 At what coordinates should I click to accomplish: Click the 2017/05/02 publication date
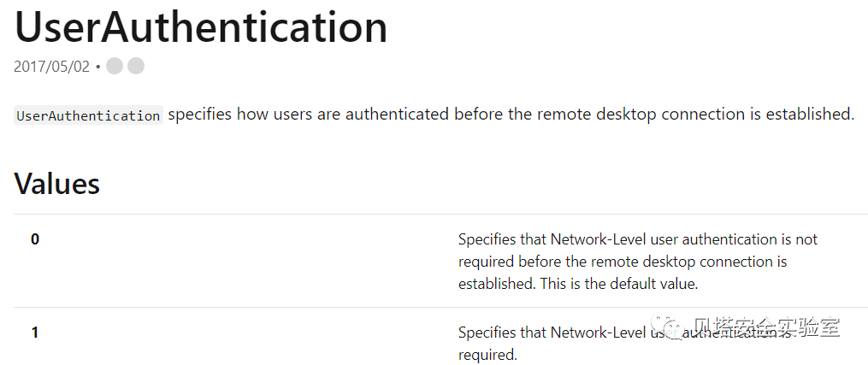51,67
